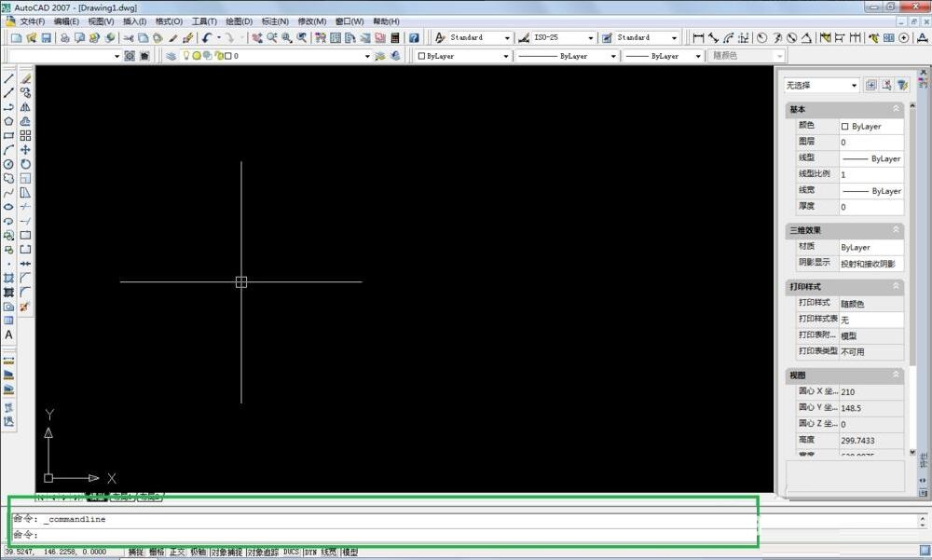Select the Explode modify tool
This screenshot has width=932, height=560.
click(25, 307)
